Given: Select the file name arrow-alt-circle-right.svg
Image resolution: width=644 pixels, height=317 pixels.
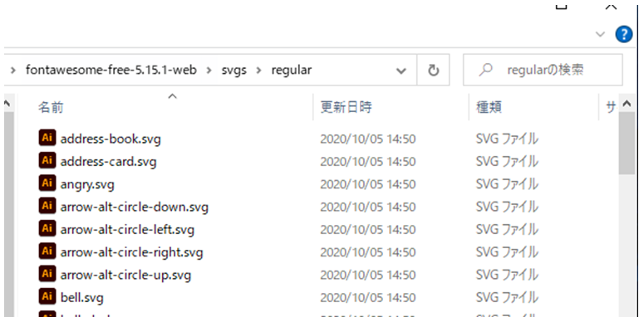Looking at the screenshot, I should [x=132, y=252].
